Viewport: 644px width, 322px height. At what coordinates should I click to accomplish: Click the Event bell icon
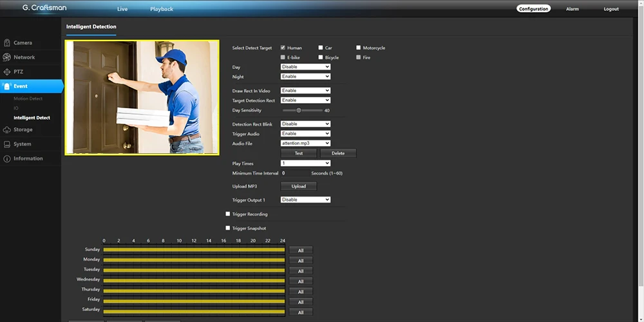pos(7,86)
